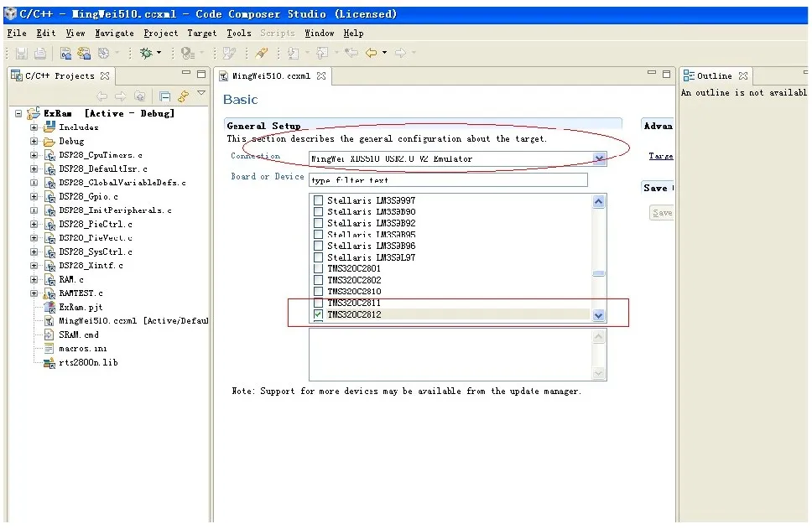Viewport: 812px width, 529px height.
Task: Switch to the Outline tab
Action: pos(716,76)
